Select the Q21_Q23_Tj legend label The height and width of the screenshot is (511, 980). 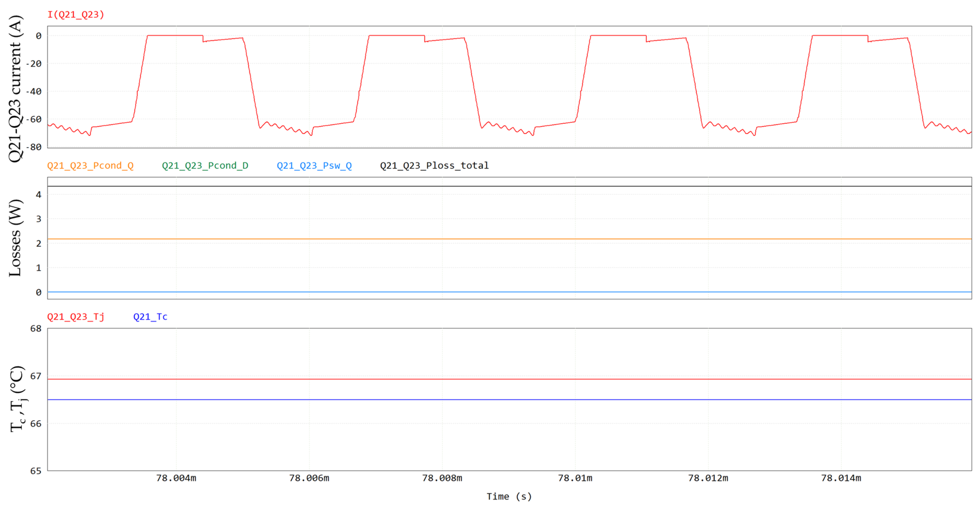(75, 317)
